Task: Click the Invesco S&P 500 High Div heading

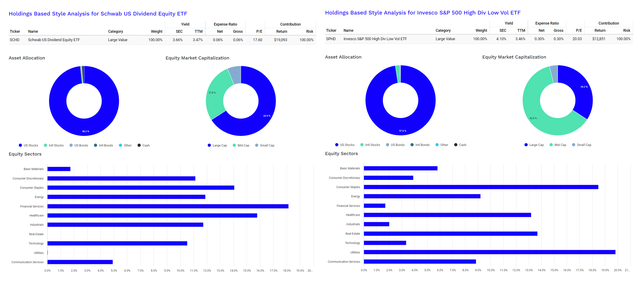Action: click(x=423, y=13)
